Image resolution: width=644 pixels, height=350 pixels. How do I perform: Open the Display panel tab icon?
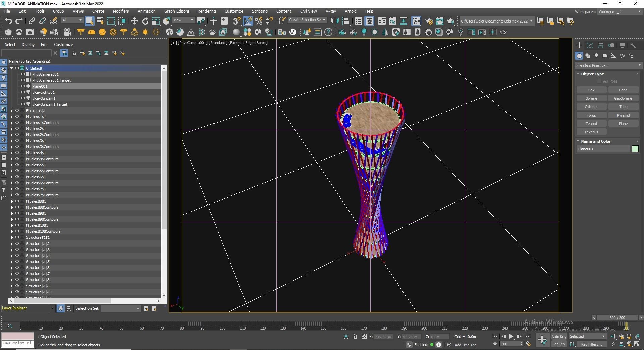pos(622,45)
